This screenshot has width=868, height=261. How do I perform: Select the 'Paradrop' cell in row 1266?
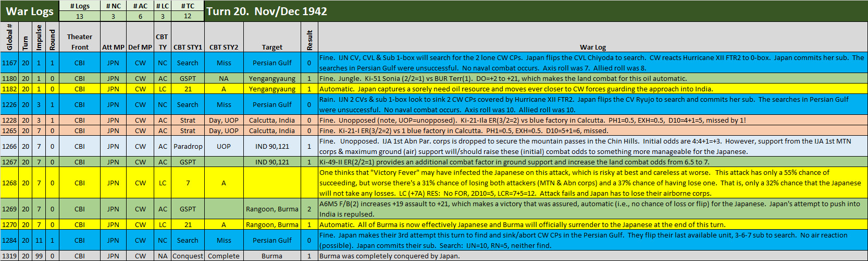point(188,146)
